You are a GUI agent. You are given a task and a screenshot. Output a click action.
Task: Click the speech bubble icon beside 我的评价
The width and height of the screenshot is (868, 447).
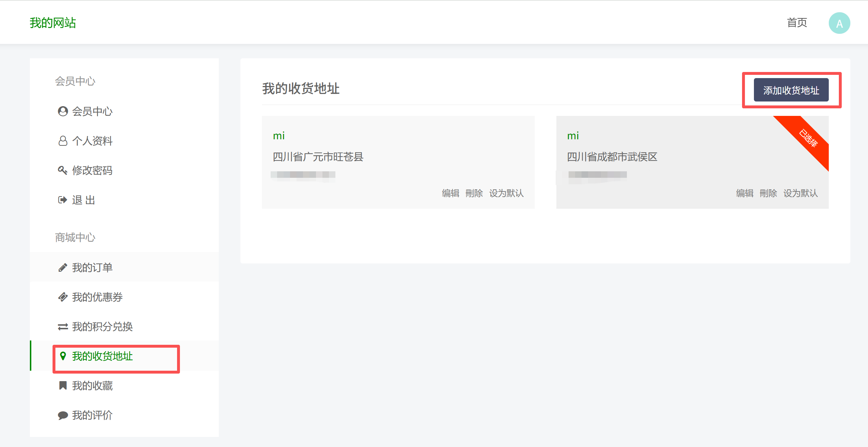pos(63,415)
